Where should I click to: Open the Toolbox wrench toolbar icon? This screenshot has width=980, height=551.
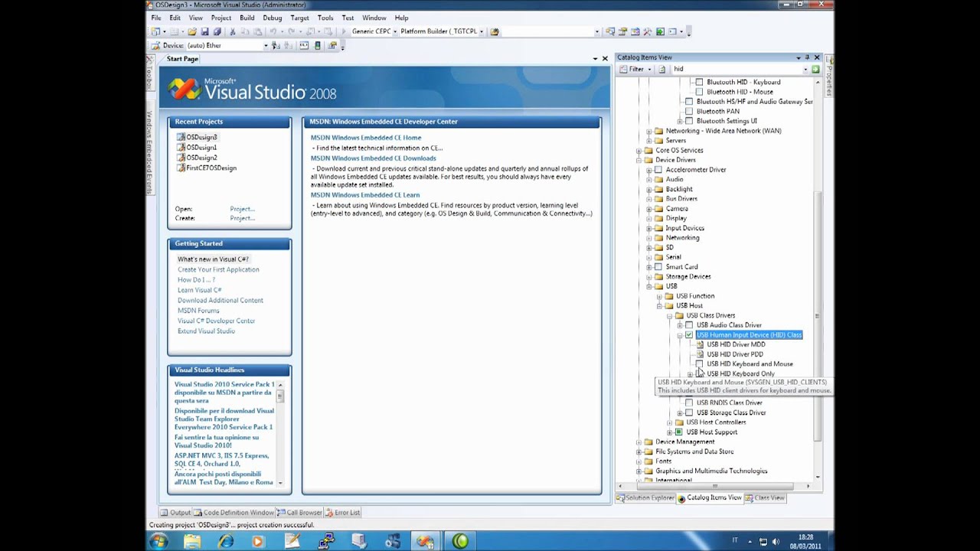pos(647,31)
